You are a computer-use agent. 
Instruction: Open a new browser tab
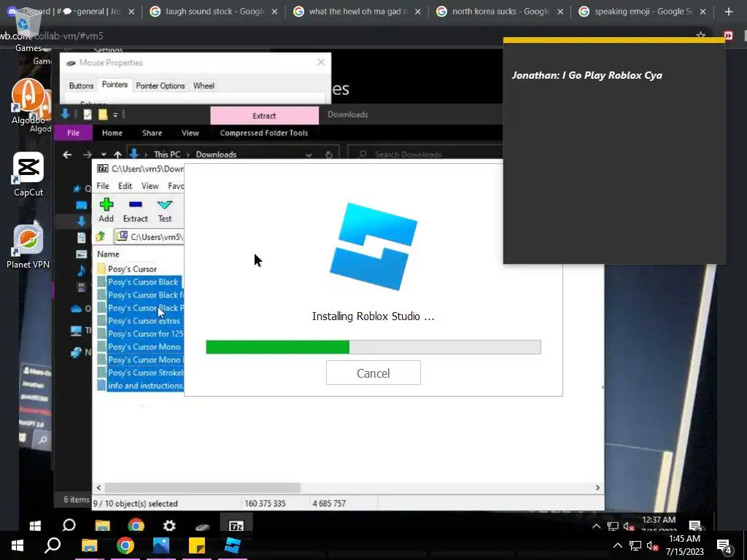pyautogui.click(x=729, y=12)
